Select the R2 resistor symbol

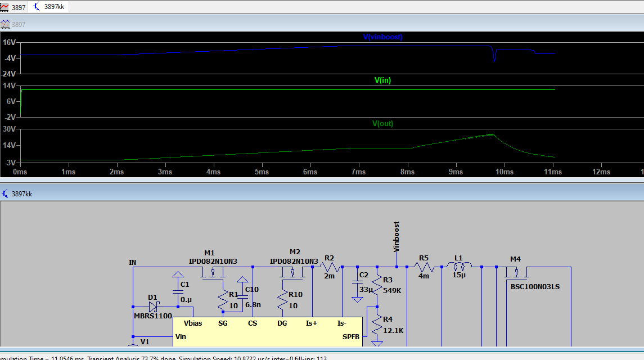(x=329, y=267)
